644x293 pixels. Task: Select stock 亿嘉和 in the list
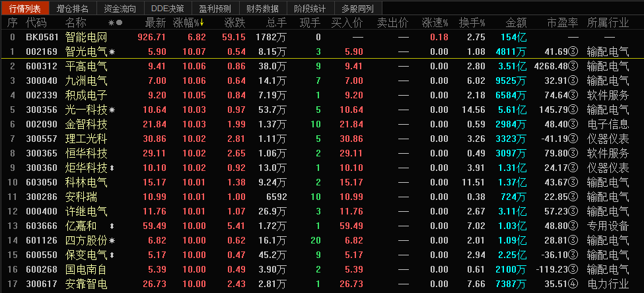click(81, 226)
